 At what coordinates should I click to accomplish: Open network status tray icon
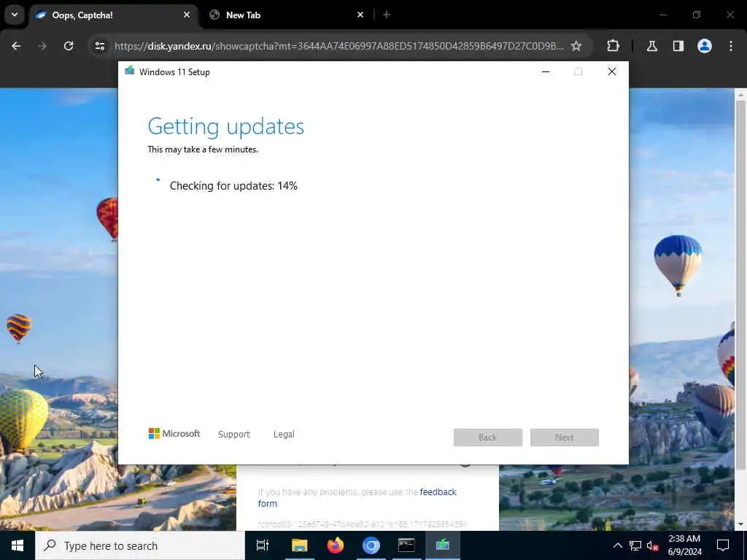[x=635, y=545]
